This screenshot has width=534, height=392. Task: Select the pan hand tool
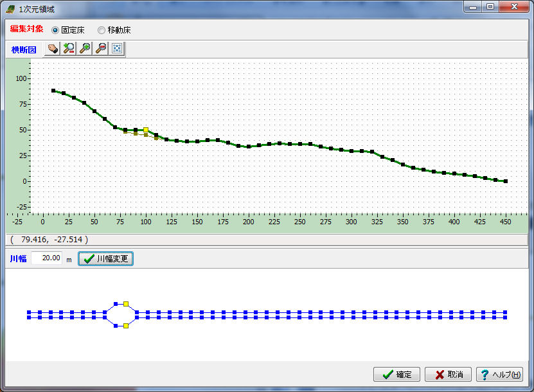pos(53,49)
